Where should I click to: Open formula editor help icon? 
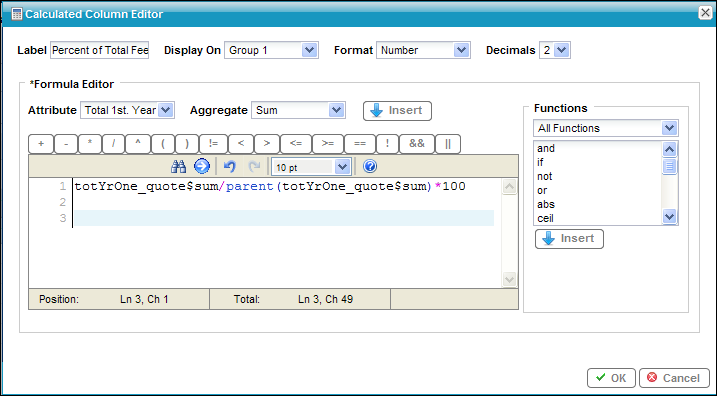coord(370,166)
